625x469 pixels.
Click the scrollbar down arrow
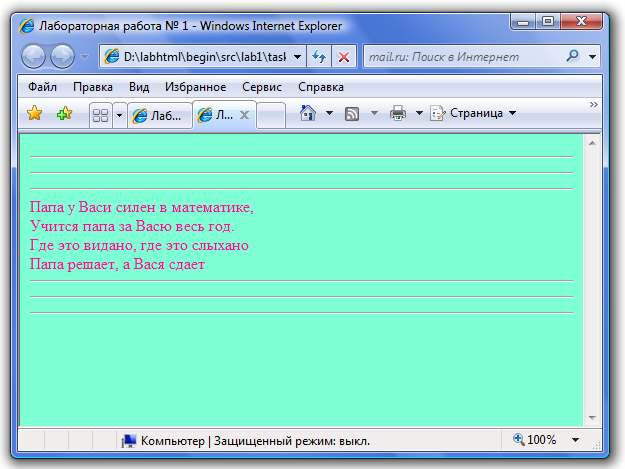[x=592, y=418]
